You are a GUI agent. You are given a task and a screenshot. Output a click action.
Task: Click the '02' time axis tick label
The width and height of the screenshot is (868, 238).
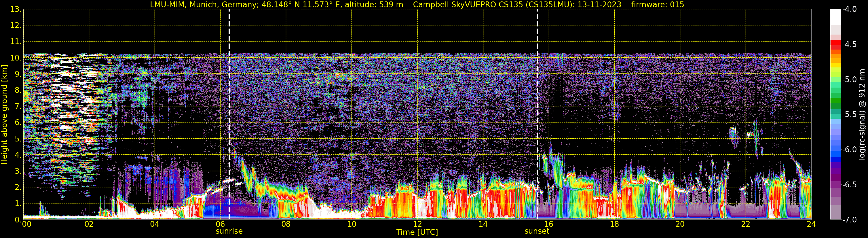[89, 224]
